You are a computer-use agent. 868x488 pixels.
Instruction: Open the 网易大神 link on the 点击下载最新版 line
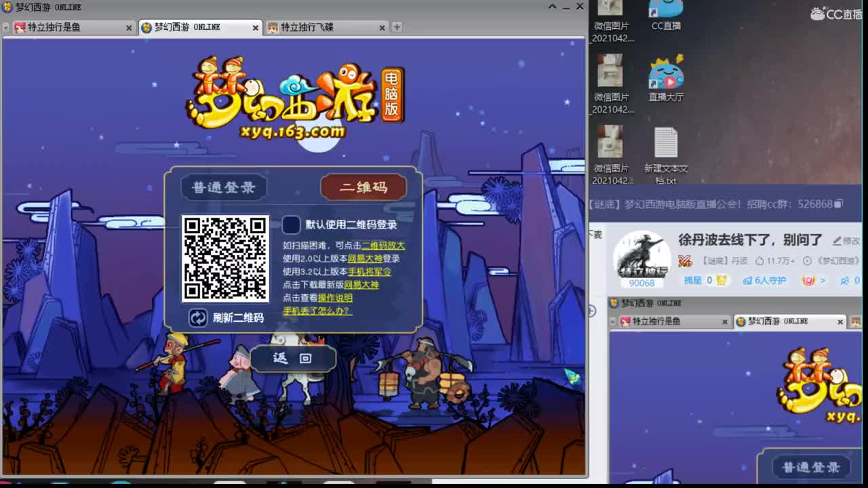pyautogui.click(x=361, y=285)
